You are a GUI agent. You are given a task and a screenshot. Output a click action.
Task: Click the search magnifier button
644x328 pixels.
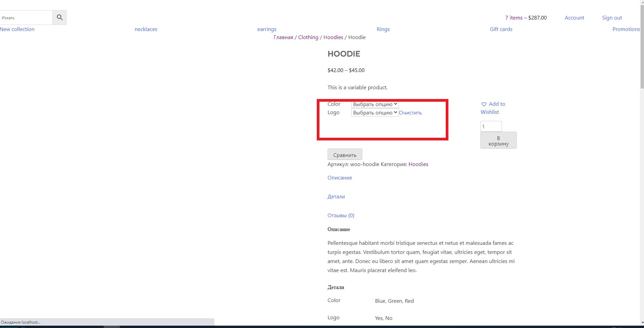pyautogui.click(x=60, y=18)
